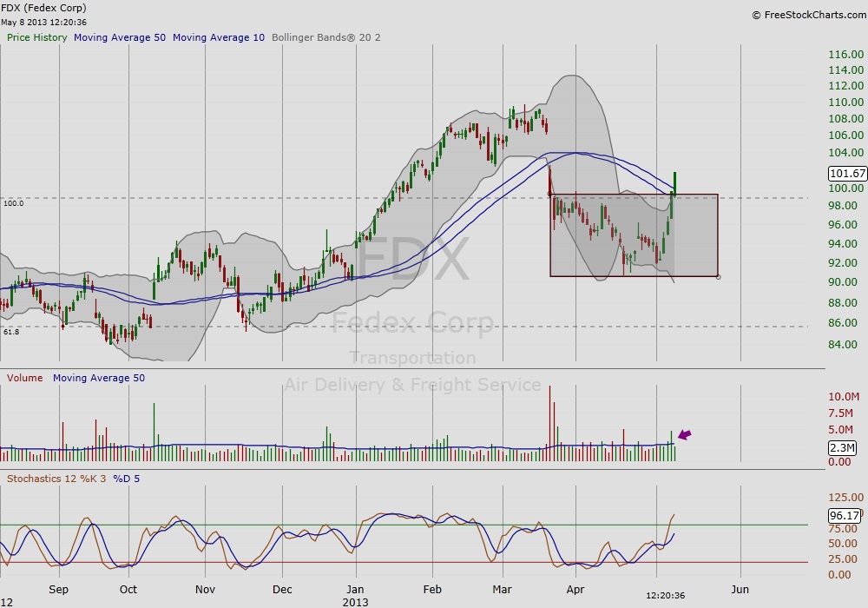
Task: Click the 25.00 stochastics axis label
Action: pyautogui.click(x=843, y=559)
